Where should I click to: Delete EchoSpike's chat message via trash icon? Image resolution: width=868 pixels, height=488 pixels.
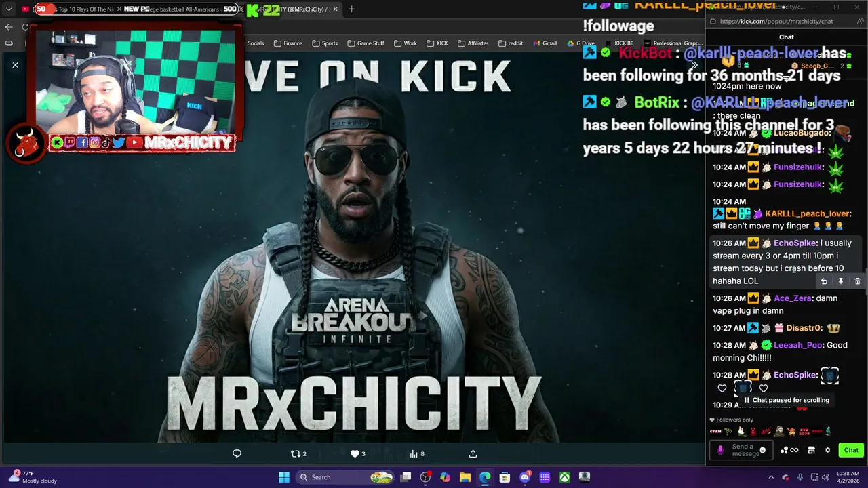(857, 281)
